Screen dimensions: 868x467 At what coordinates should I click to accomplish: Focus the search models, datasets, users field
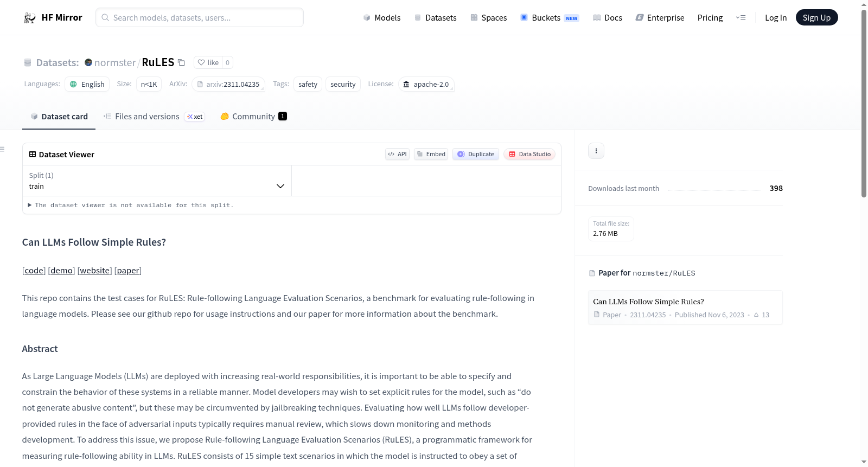pos(200,17)
